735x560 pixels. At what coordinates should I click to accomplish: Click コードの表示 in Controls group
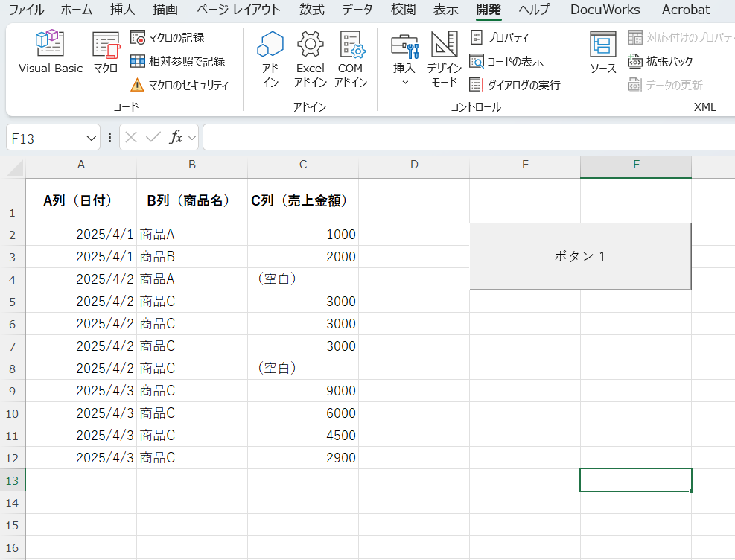(x=506, y=61)
